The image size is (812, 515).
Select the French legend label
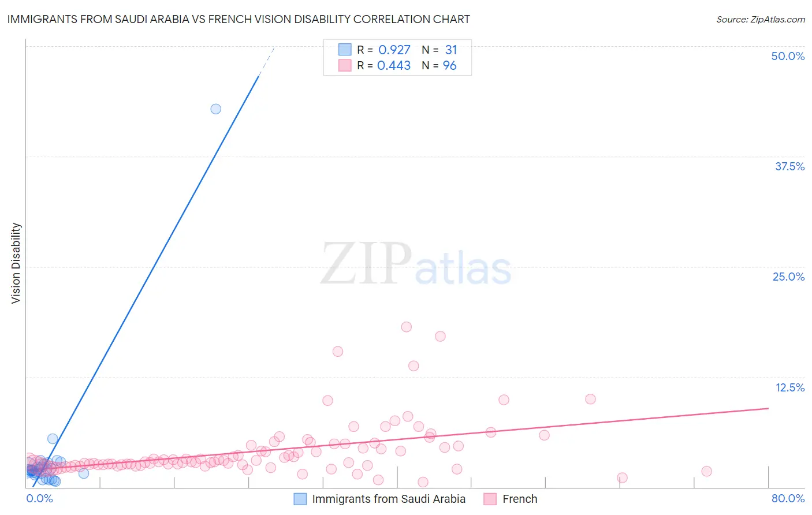(520, 499)
